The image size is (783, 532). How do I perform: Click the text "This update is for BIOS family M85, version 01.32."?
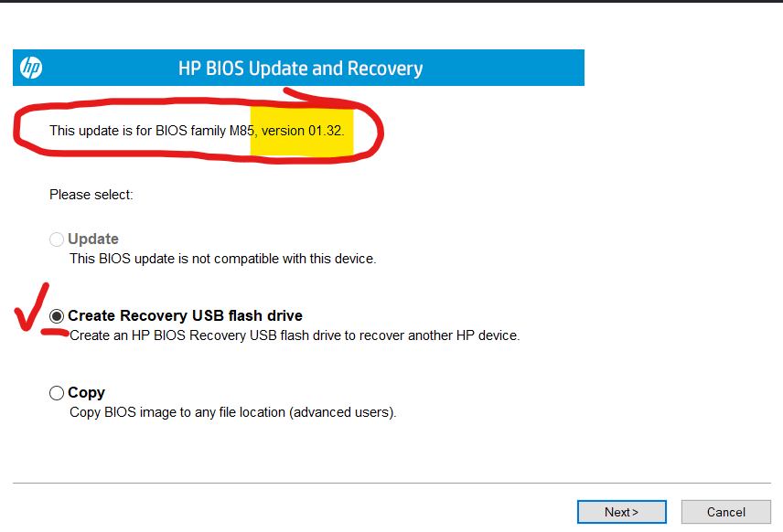197,131
